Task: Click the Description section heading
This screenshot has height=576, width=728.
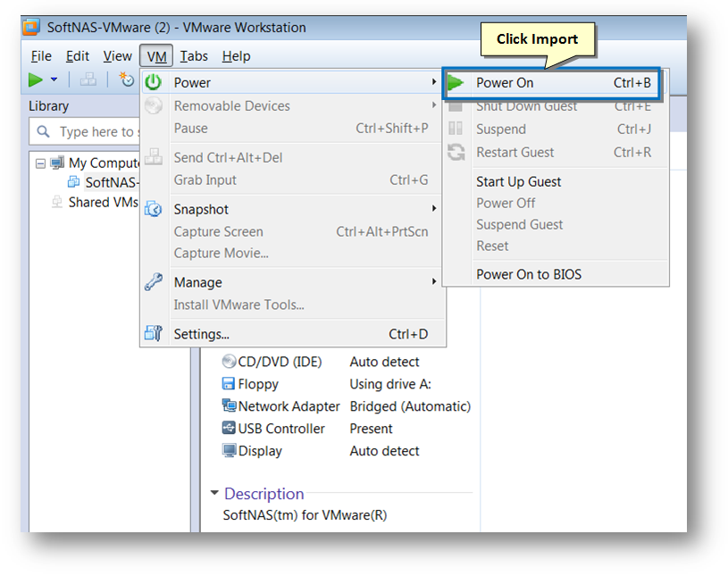Action: (264, 493)
